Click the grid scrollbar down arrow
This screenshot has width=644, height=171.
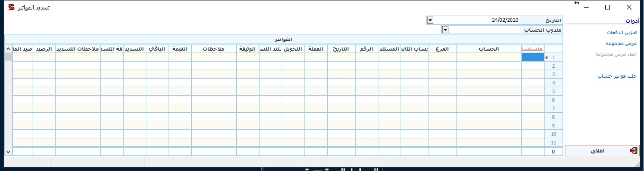8,152
